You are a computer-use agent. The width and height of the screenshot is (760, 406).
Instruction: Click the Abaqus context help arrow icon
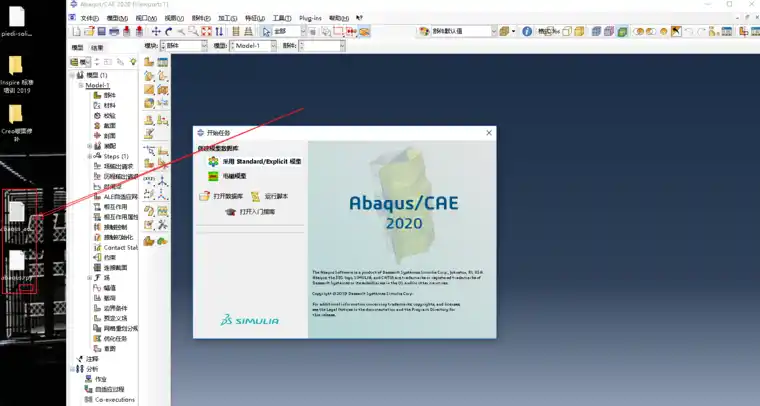pyautogui.click(x=359, y=18)
